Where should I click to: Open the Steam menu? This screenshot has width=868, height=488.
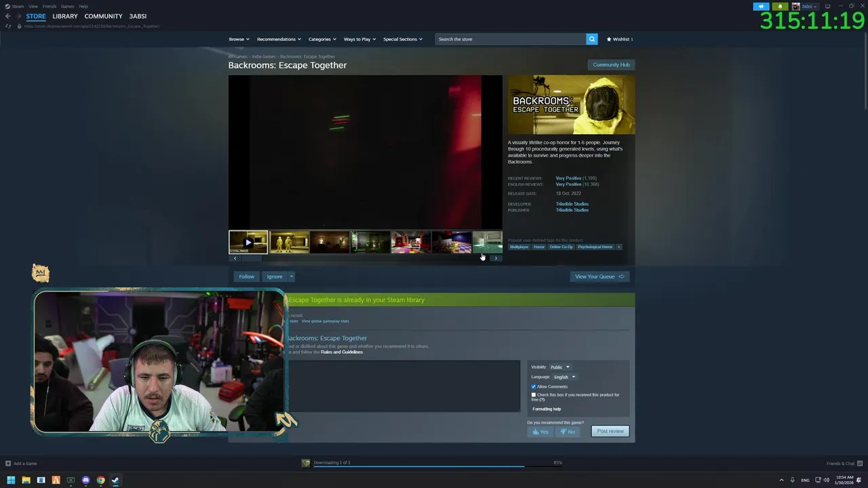[x=18, y=6]
